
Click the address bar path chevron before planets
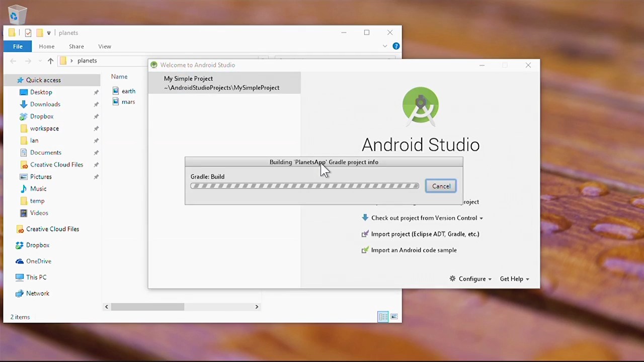pos(71,61)
